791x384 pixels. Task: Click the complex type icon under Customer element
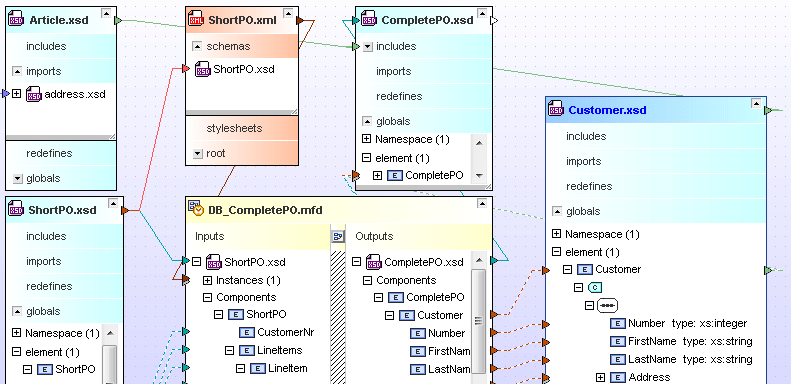[595, 288]
